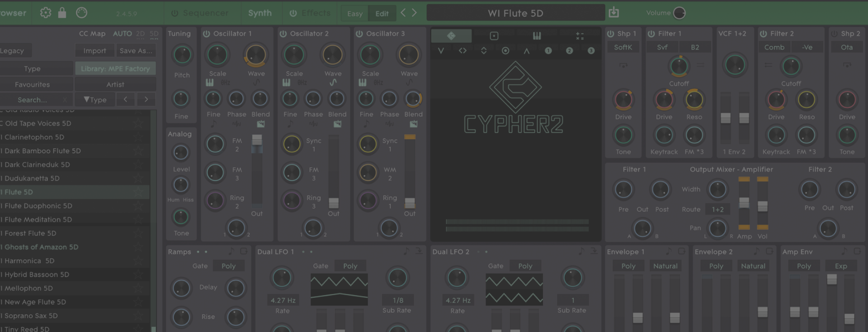The width and height of the screenshot is (868, 332).
Task: Click the preset Search field
Action: [32, 100]
